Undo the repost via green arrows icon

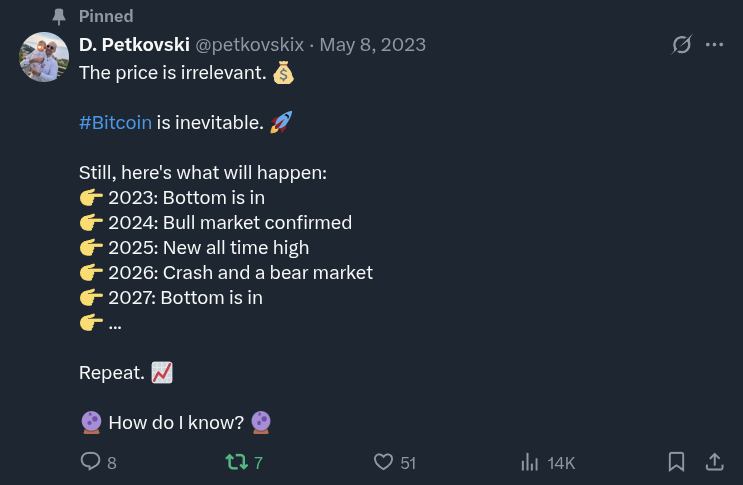coord(236,462)
